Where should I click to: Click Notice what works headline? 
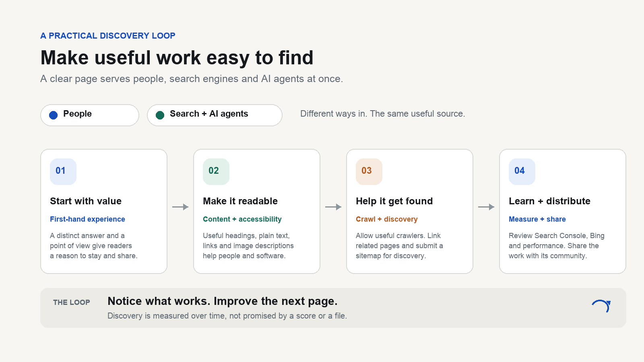click(223, 301)
